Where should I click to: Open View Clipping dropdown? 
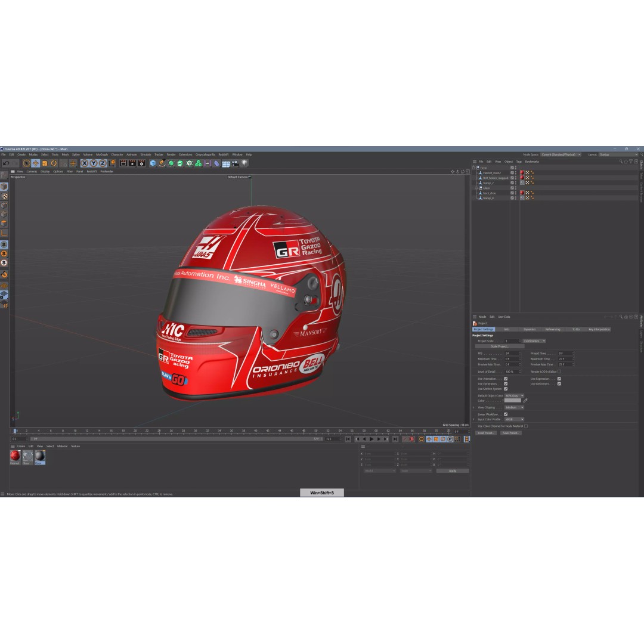point(514,407)
